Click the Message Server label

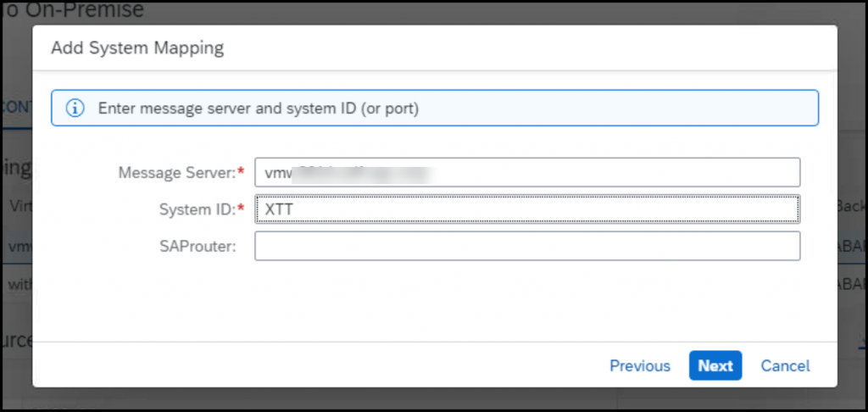[x=177, y=173]
